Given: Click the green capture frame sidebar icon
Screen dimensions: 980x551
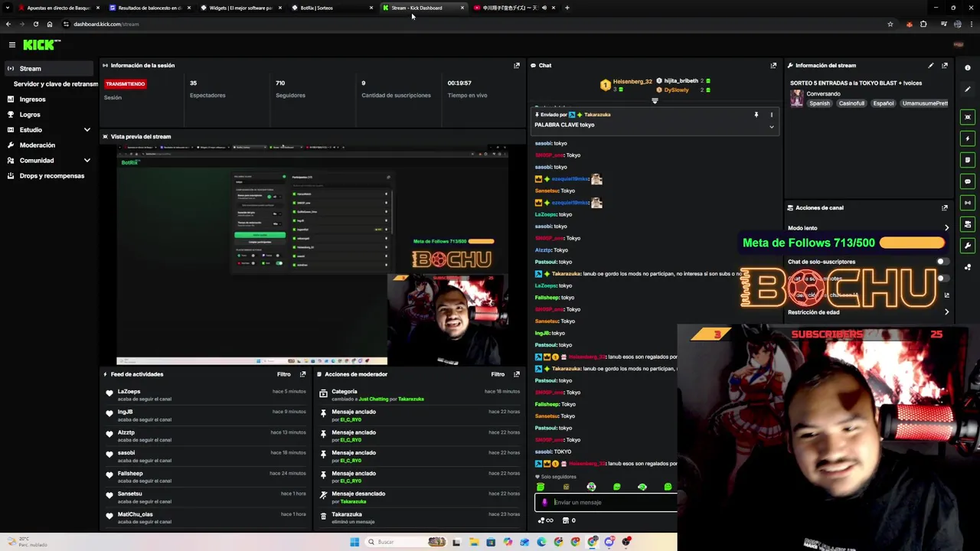Looking at the screenshot, I should pyautogui.click(x=968, y=117).
